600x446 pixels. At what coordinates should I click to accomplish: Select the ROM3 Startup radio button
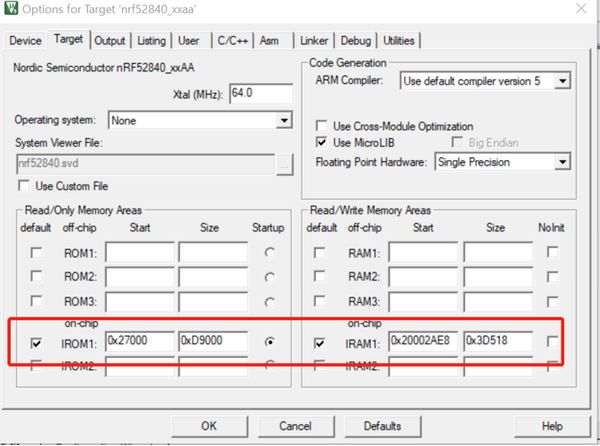pyautogui.click(x=270, y=302)
